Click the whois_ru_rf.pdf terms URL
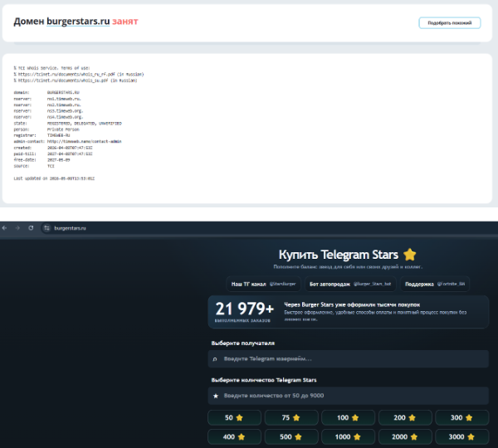 tap(66, 75)
